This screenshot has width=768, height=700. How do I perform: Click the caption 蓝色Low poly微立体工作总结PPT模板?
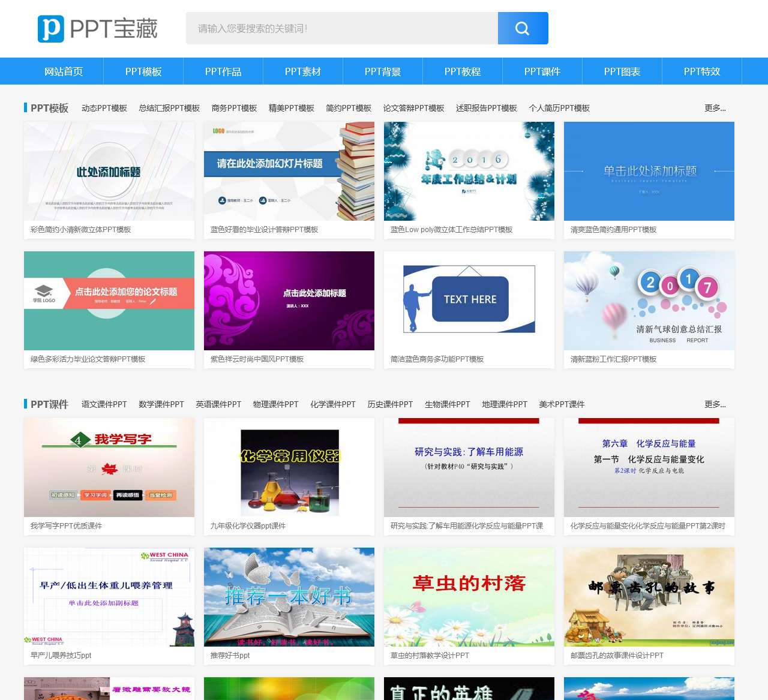click(x=451, y=230)
